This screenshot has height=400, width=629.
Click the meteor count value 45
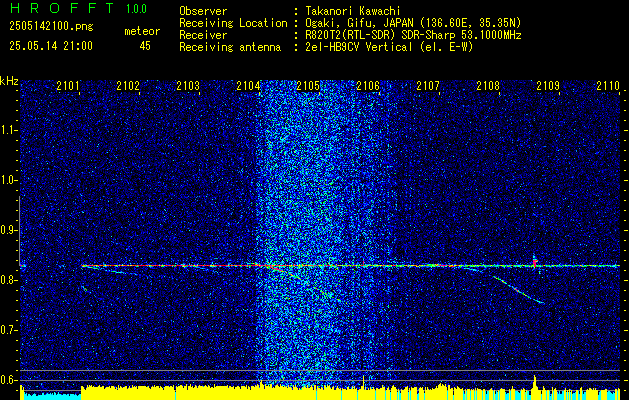145,46
